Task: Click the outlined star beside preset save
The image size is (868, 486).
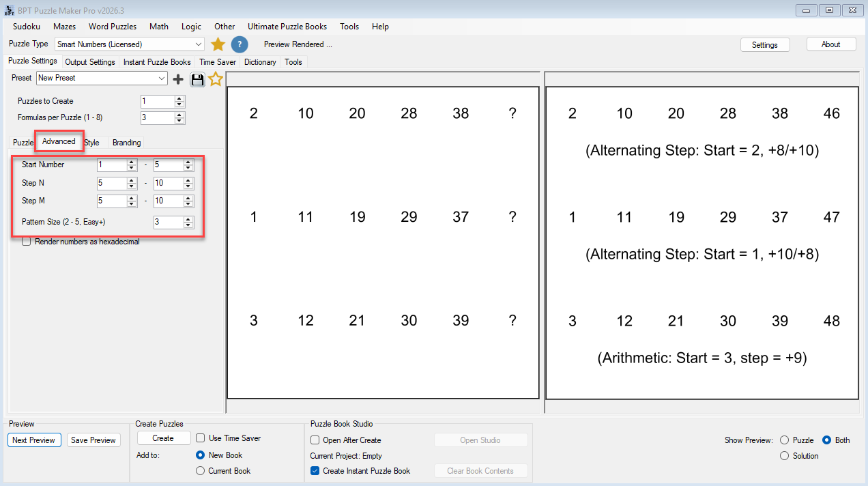Action: point(216,79)
